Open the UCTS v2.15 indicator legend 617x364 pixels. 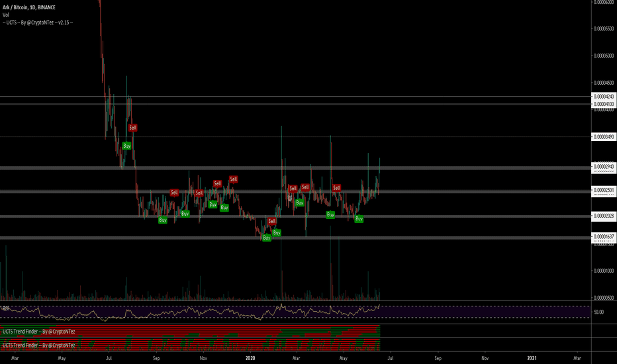tap(38, 23)
